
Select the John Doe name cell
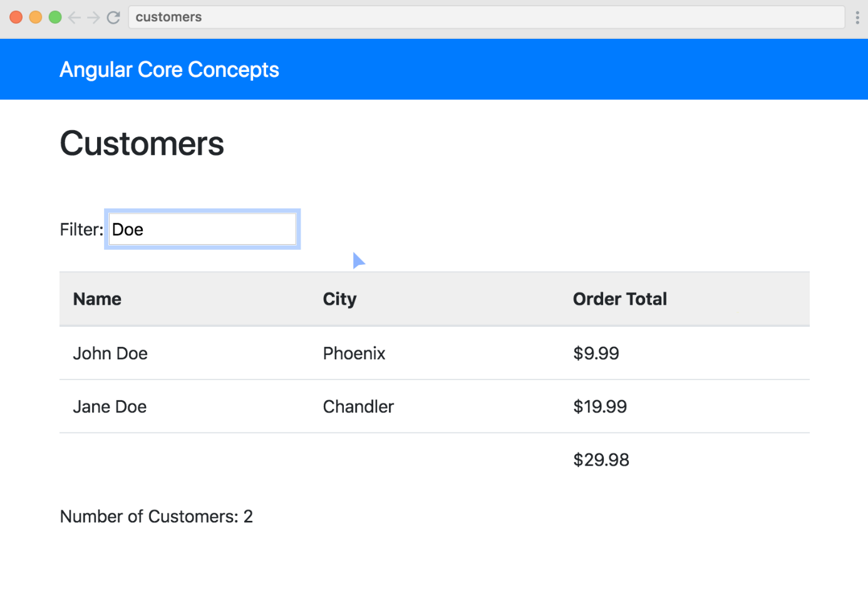(110, 354)
